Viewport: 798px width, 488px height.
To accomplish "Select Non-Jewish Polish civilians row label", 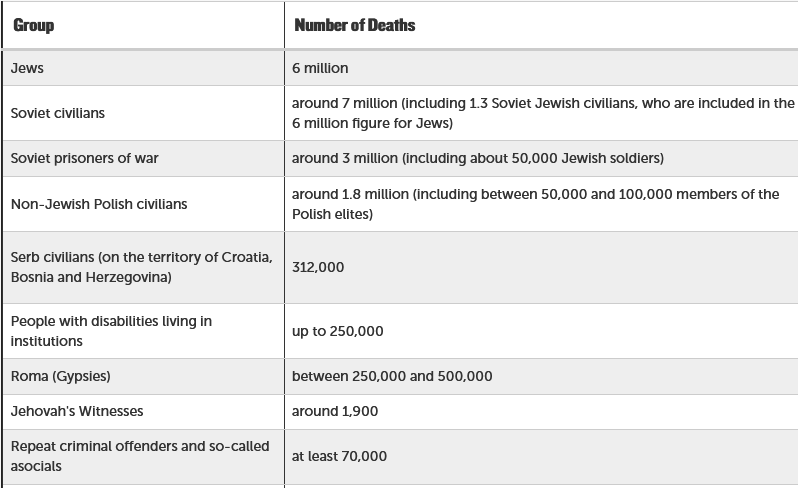I will (99, 204).
